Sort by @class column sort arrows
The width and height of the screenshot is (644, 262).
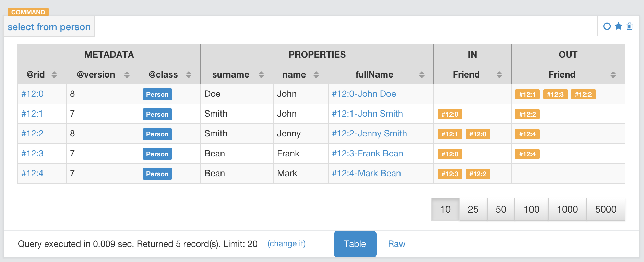click(189, 75)
